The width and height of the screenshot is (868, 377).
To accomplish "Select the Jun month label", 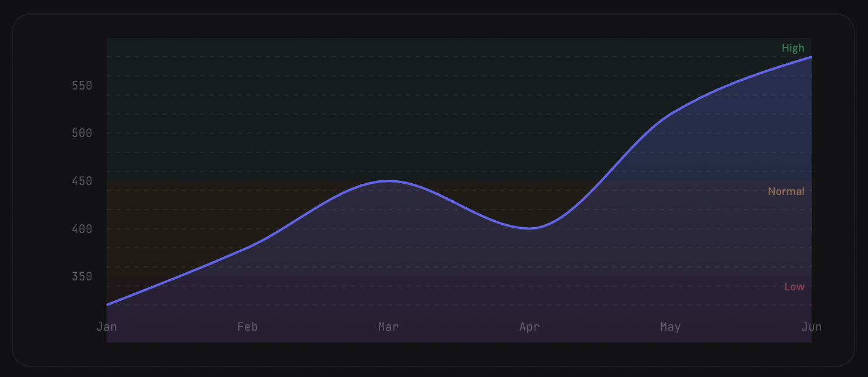I will point(811,327).
